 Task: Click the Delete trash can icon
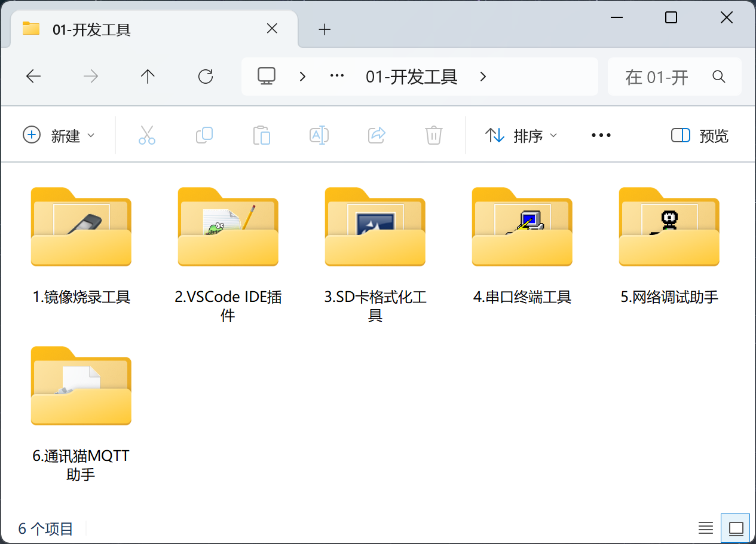[x=434, y=135]
